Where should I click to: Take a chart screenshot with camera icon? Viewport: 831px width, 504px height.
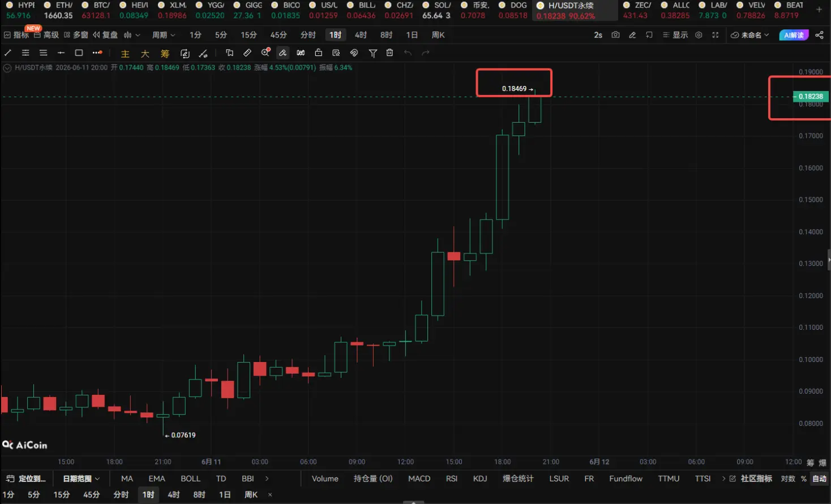(x=615, y=35)
